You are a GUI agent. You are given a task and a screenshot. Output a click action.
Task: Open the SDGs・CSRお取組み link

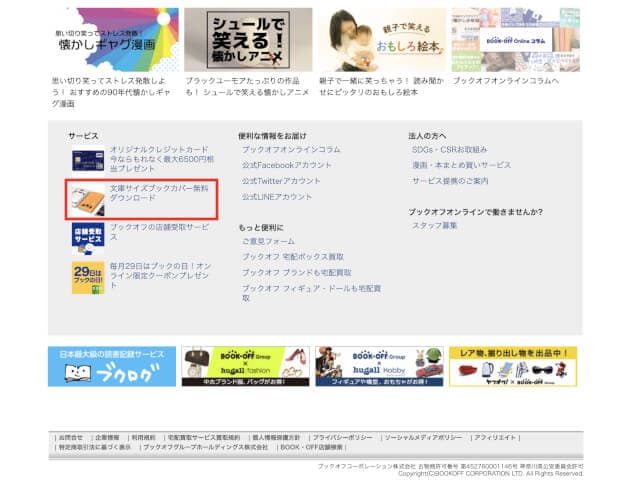point(449,150)
